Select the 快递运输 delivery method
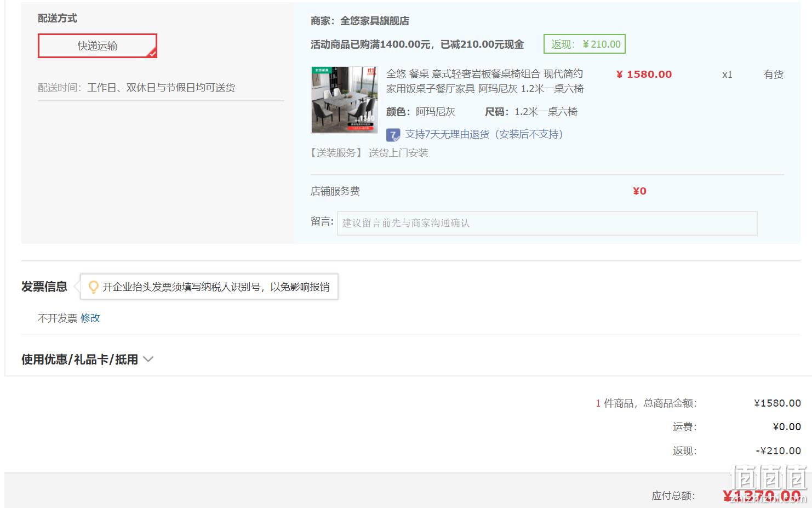This screenshot has width=812, height=508. [x=98, y=45]
